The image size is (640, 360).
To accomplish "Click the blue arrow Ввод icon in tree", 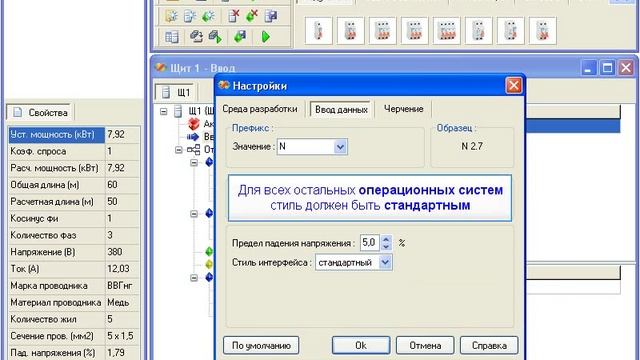I will (x=193, y=137).
